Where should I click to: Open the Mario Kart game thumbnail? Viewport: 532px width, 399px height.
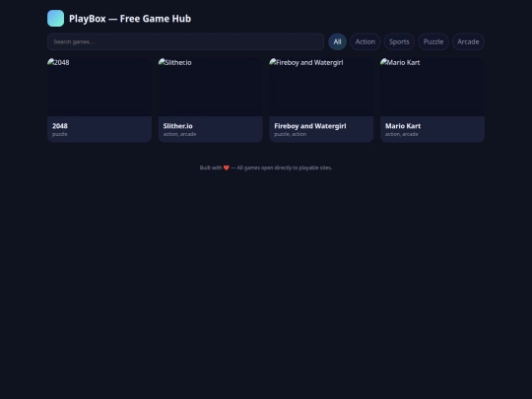click(x=432, y=88)
